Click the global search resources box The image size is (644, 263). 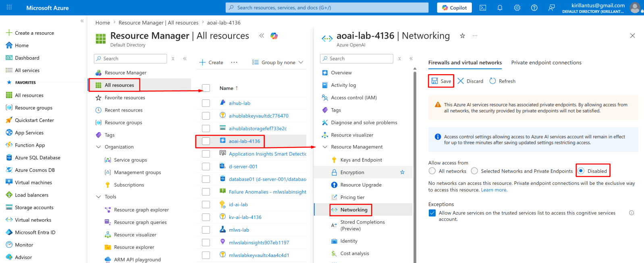(327, 8)
